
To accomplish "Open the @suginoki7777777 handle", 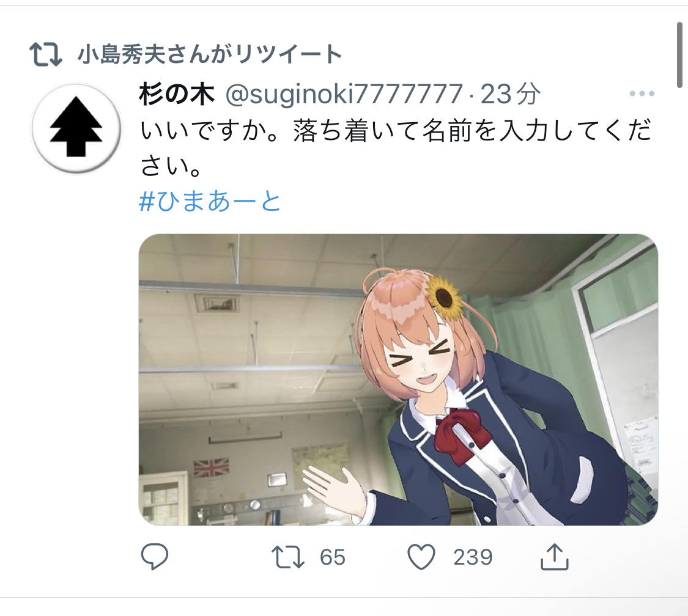I will coord(344,94).
